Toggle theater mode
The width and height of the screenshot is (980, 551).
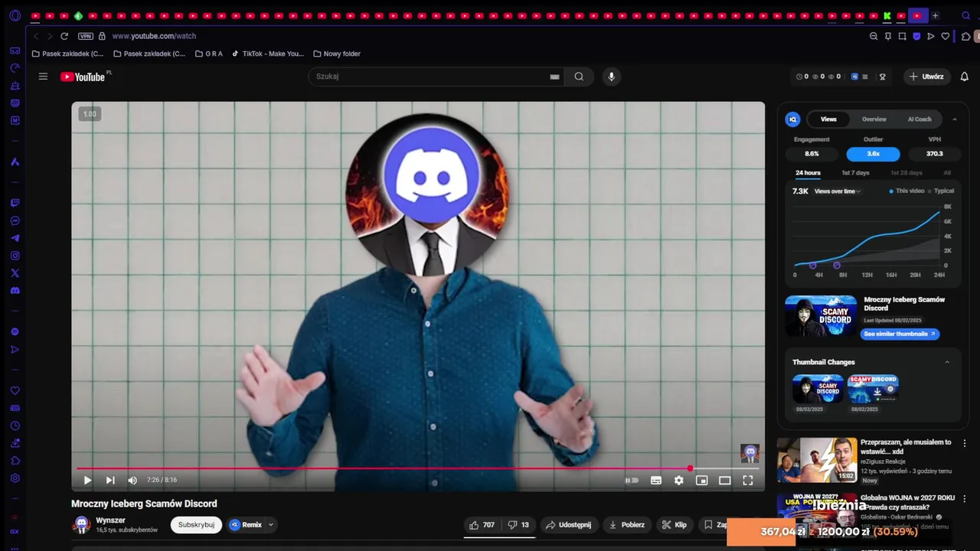[x=724, y=480]
